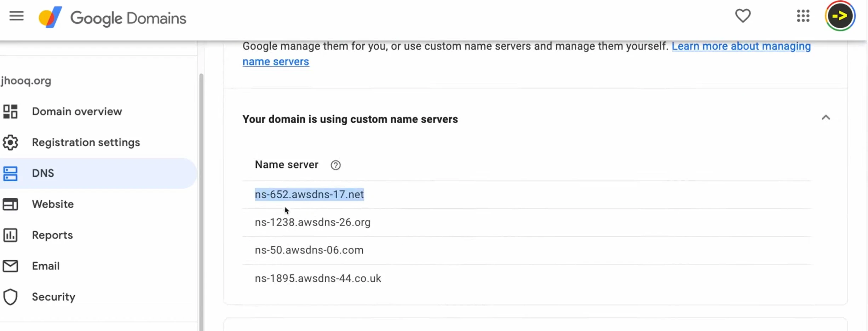
Task: Open the hamburger main menu
Action: (16, 16)
